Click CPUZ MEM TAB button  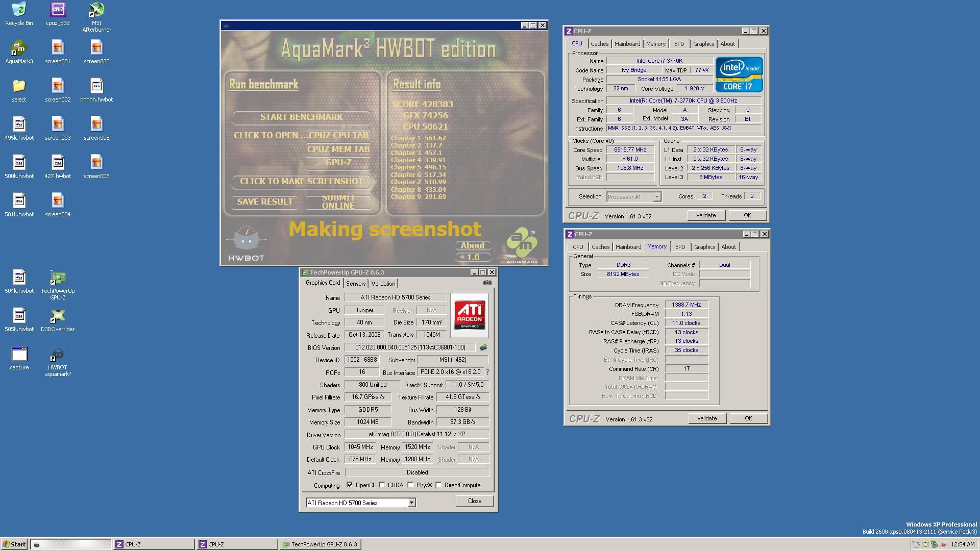(x=338, y=149)
